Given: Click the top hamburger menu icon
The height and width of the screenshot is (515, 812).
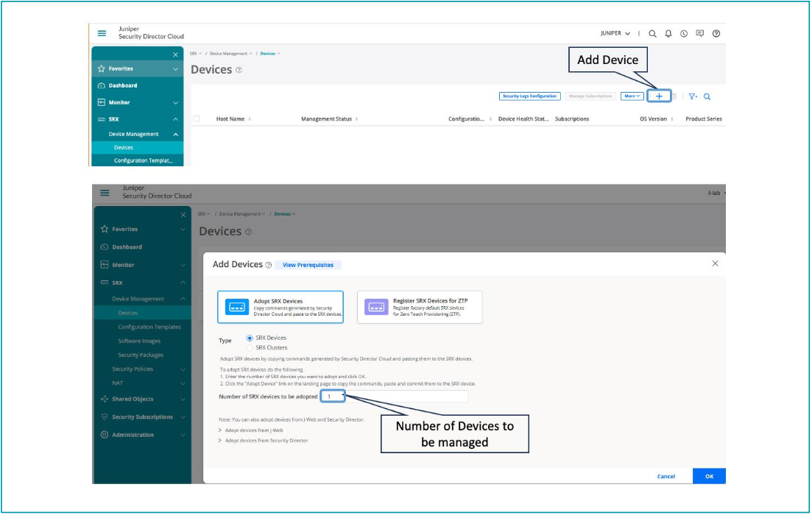Looking at the screenshot, I should coord(102,33).
